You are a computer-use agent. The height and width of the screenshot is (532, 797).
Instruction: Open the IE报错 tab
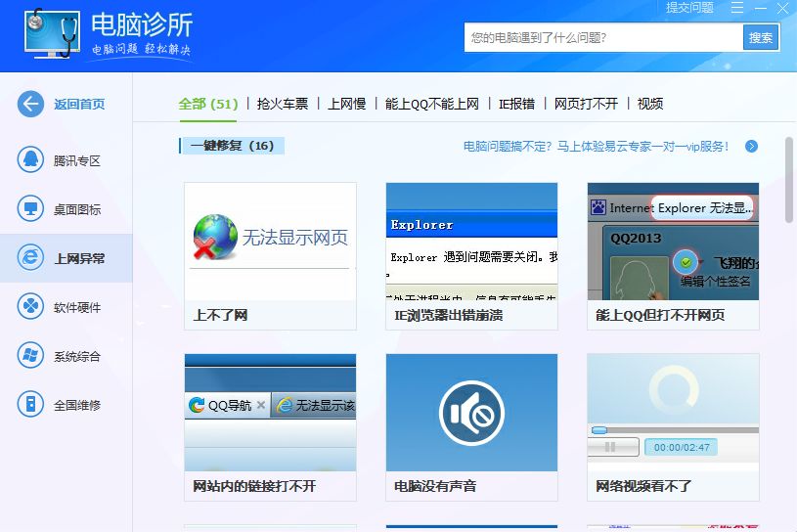(x=516, y=104)
